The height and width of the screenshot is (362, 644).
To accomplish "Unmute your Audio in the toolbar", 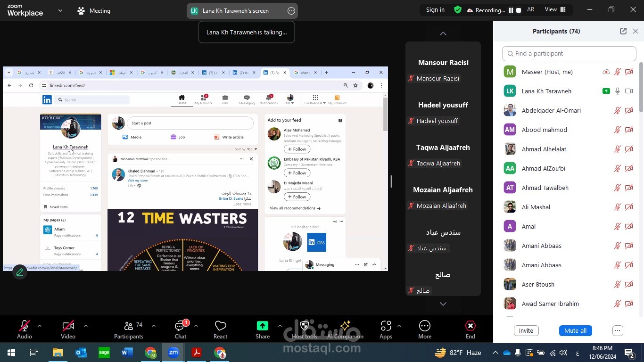I will pos(25,330).
